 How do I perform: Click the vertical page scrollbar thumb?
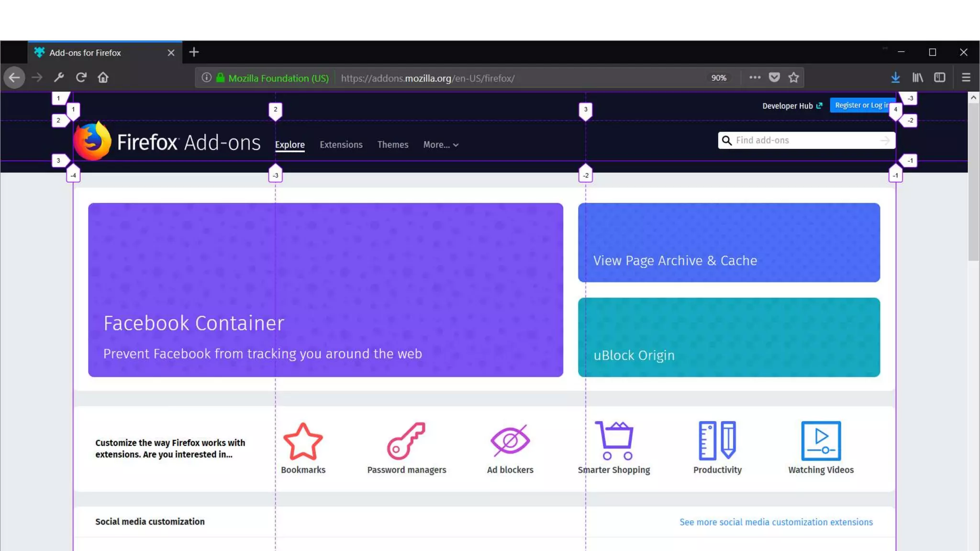point(973,182)
